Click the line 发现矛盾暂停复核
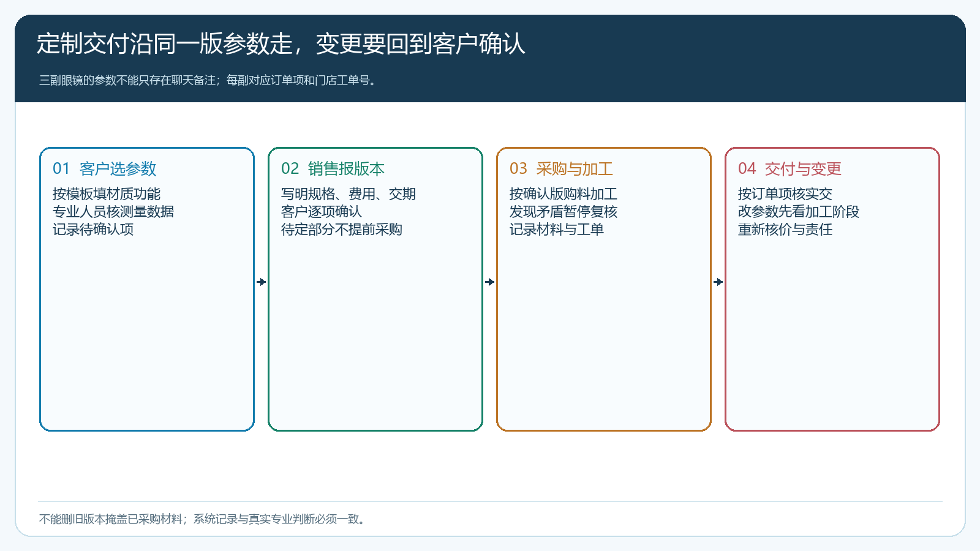 [563, 212]
